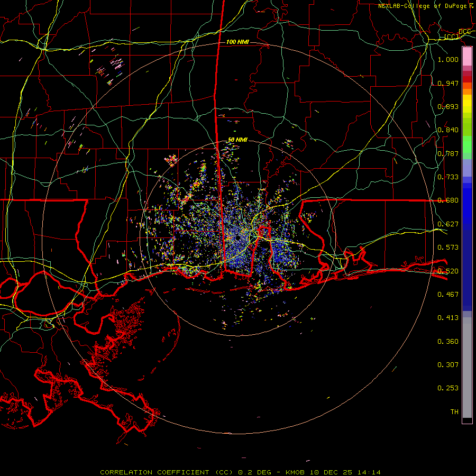Click the "DCC" label above the color bar
This screenshot has width=476, height=476.
464,32
